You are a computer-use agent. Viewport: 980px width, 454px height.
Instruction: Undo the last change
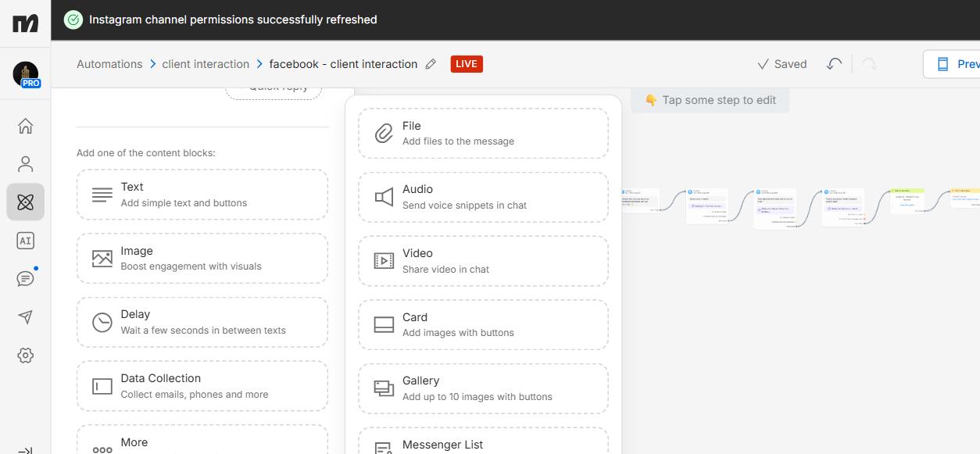[x=834, y=64]
